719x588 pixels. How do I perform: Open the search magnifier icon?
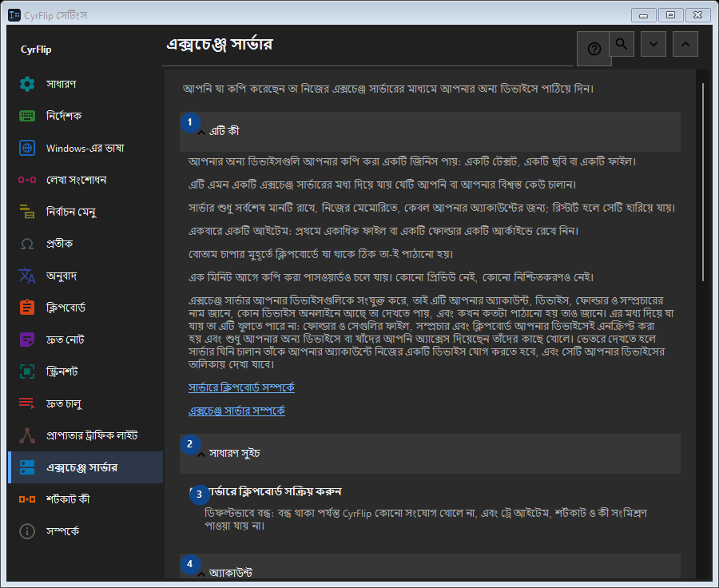pos(622,44)
